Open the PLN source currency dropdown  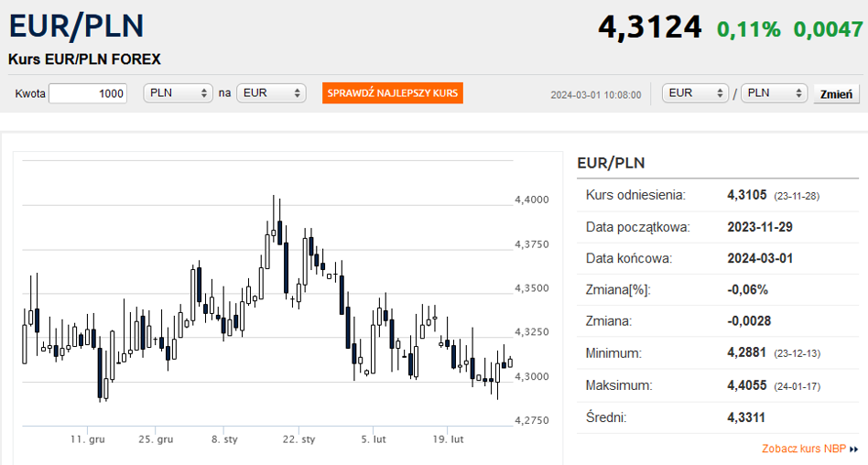tap(179, 93)
